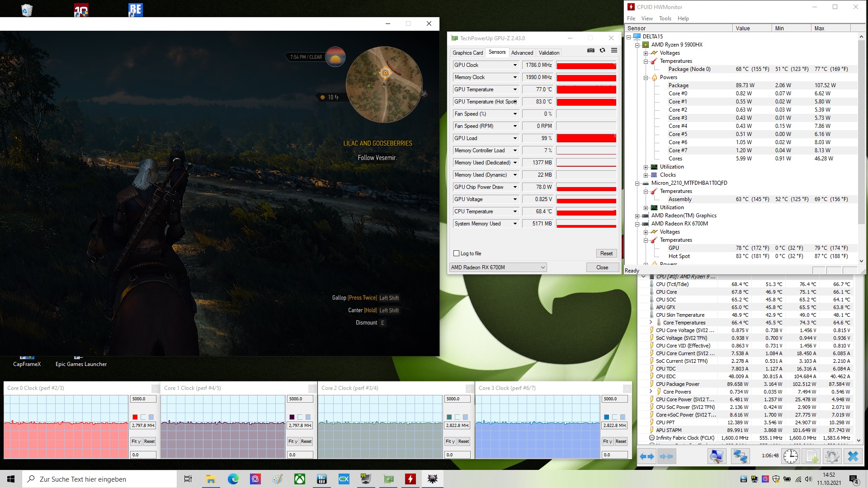Open HWiNFO settings gear icon
This screenshot has width=868, height=488.
(832, 456)
